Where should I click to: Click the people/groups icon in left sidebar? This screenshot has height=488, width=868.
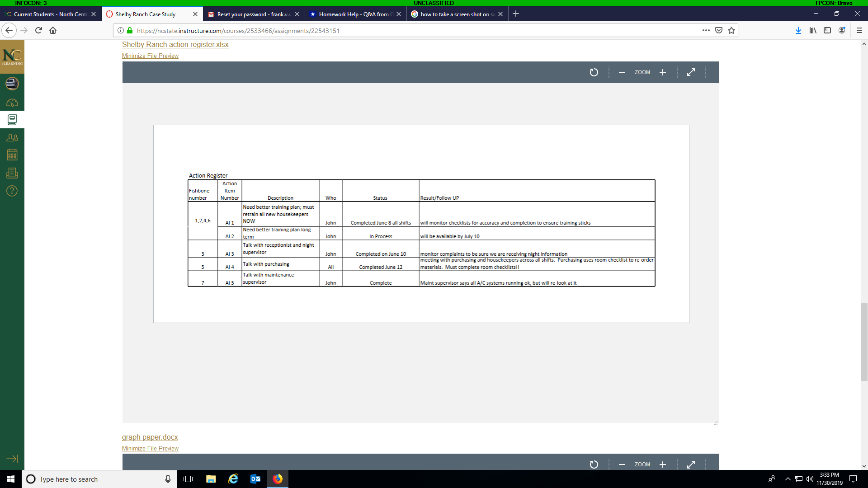(x=12, y=137)
